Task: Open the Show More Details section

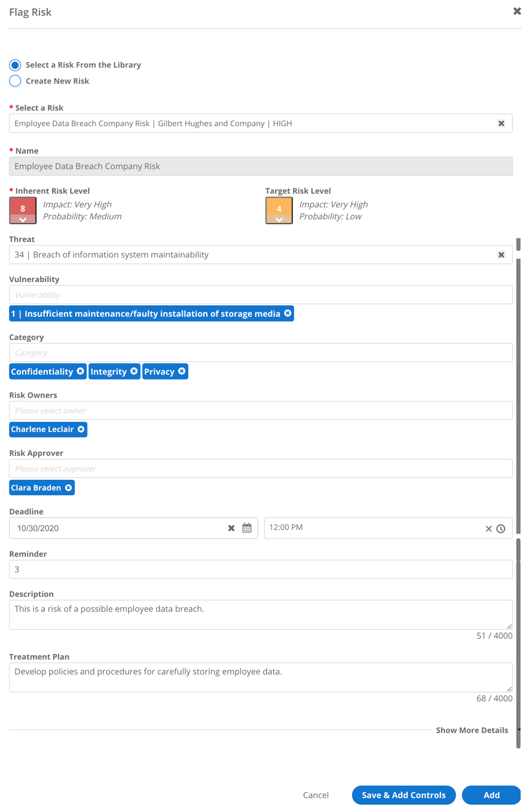Action: point(472,730)
